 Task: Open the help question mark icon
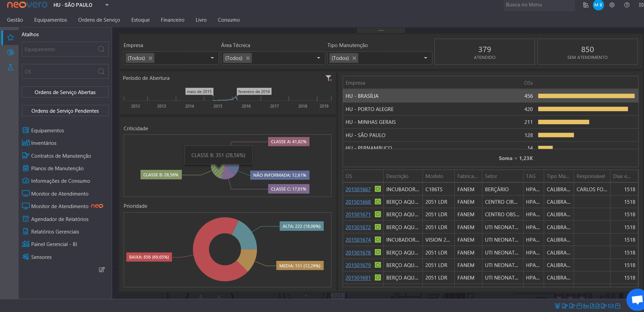627,5
